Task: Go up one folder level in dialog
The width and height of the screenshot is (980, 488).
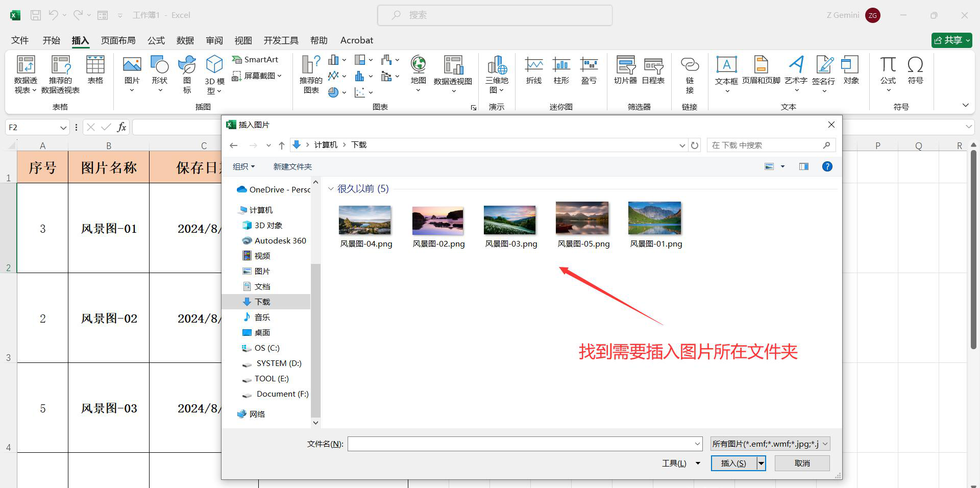Action: (x=281, y=145)
